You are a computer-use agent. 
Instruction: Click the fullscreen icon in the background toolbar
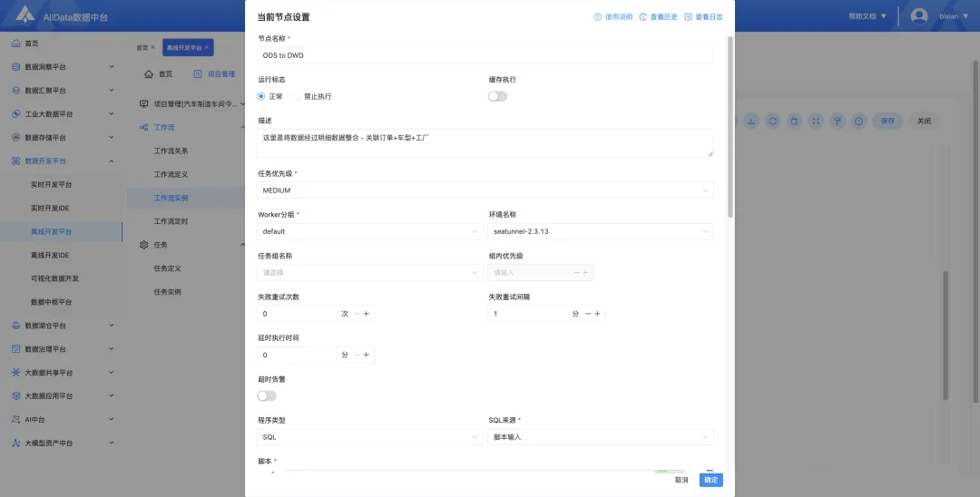[816, 122]
